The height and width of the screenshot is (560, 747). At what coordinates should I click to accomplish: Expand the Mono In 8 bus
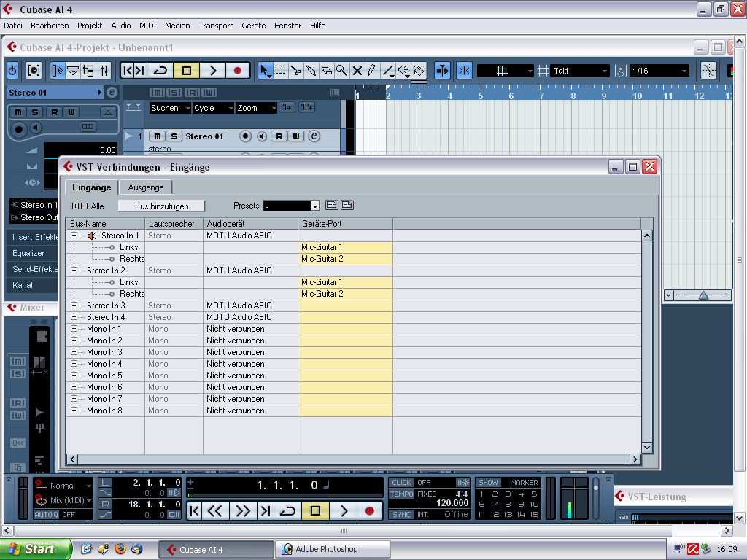click(74, 410)
